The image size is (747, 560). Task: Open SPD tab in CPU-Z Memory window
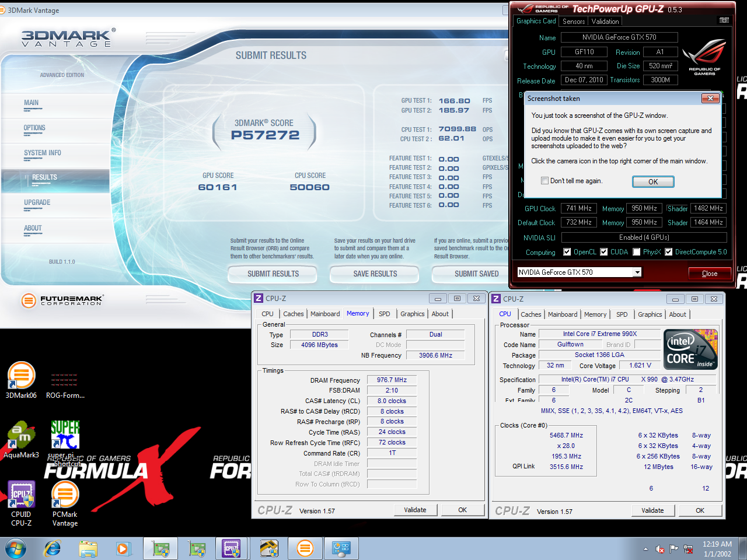(x=384, y=314)
